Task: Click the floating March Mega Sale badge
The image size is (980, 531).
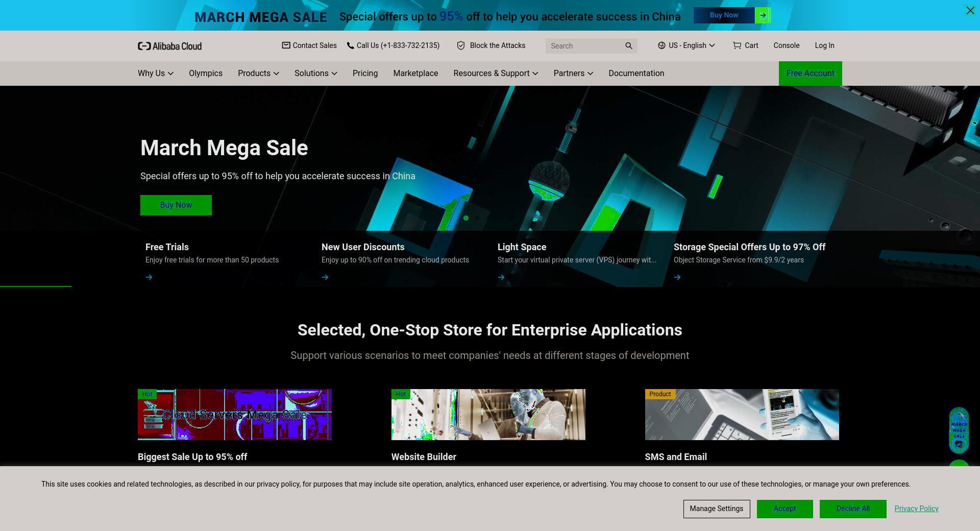Action: point(959,430)
